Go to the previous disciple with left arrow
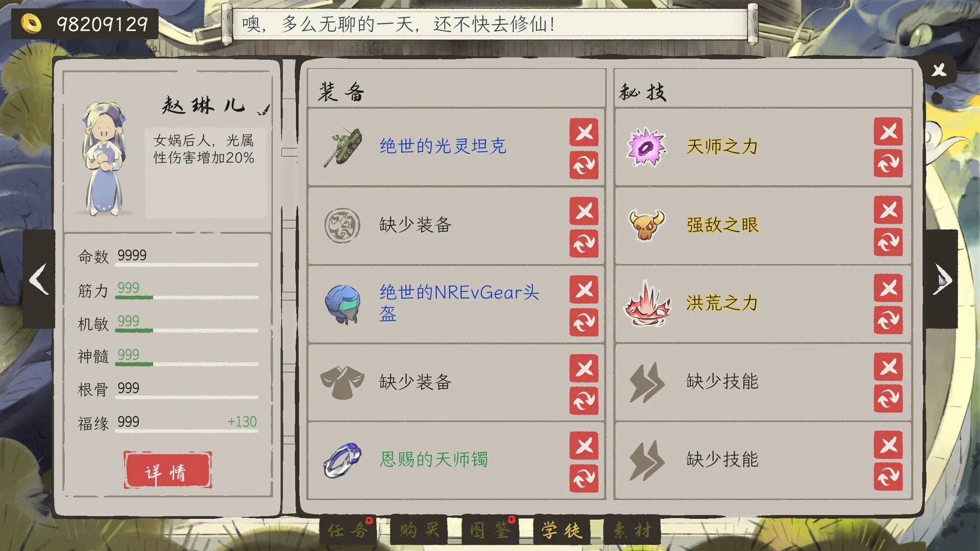The image size is (980, 551). (39, 279)
